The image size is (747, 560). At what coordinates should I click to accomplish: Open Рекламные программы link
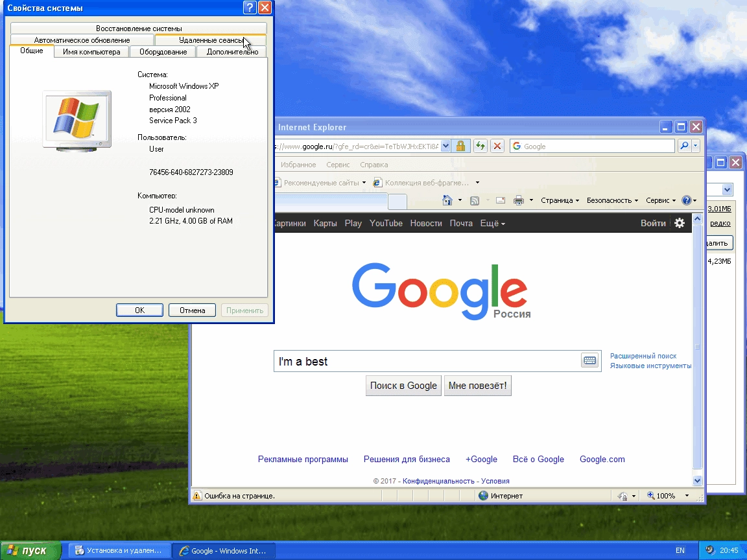tap(303, 459)
